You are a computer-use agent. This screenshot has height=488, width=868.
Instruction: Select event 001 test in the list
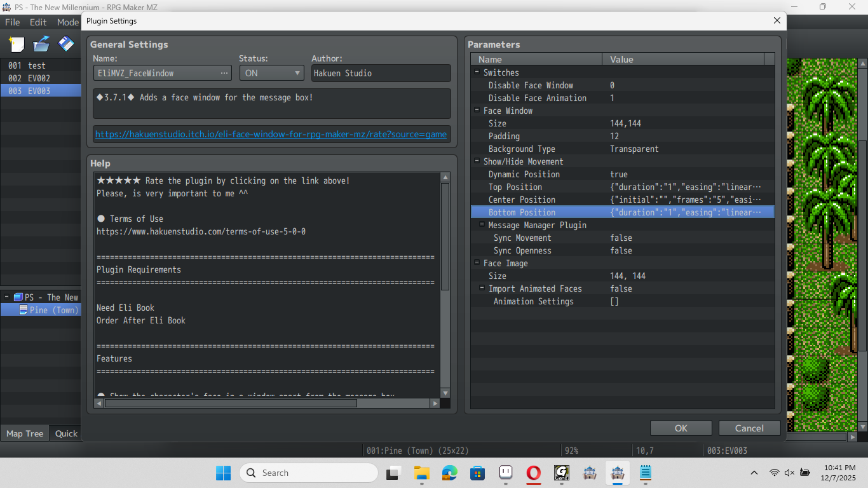[x=41, y=65]
